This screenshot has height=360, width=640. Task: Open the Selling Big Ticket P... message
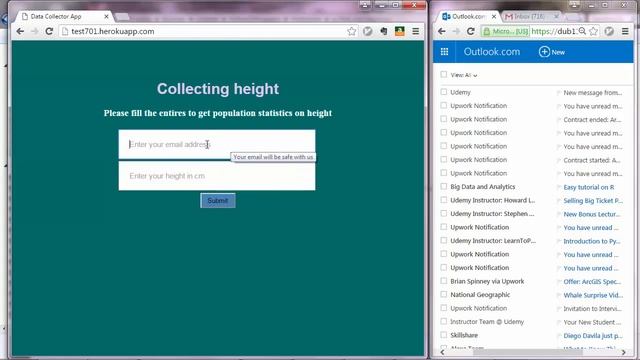tap(593, 201)
